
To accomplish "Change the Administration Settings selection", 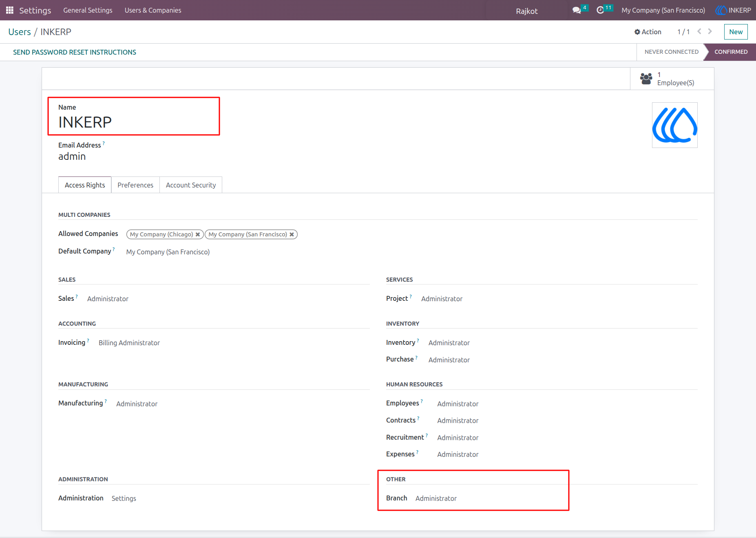I will (x=124, y=498).
